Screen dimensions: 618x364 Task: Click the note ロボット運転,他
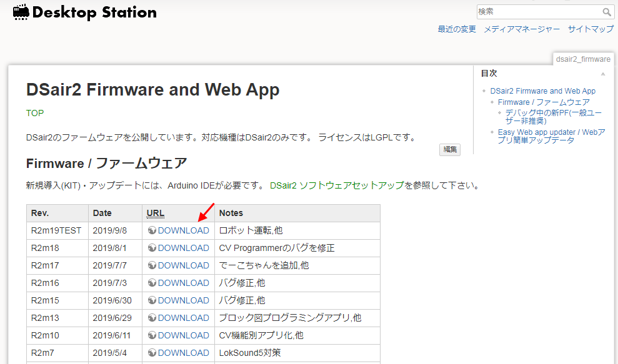pos(251,230)
